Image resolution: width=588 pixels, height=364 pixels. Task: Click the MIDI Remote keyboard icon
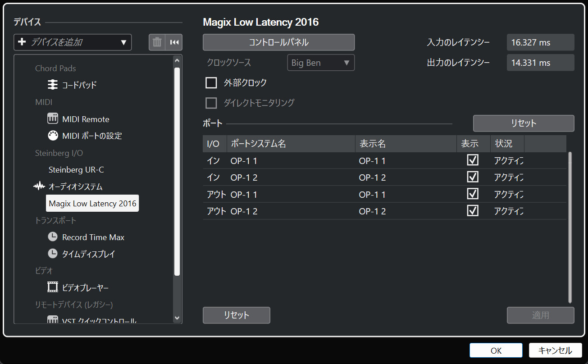53,119
